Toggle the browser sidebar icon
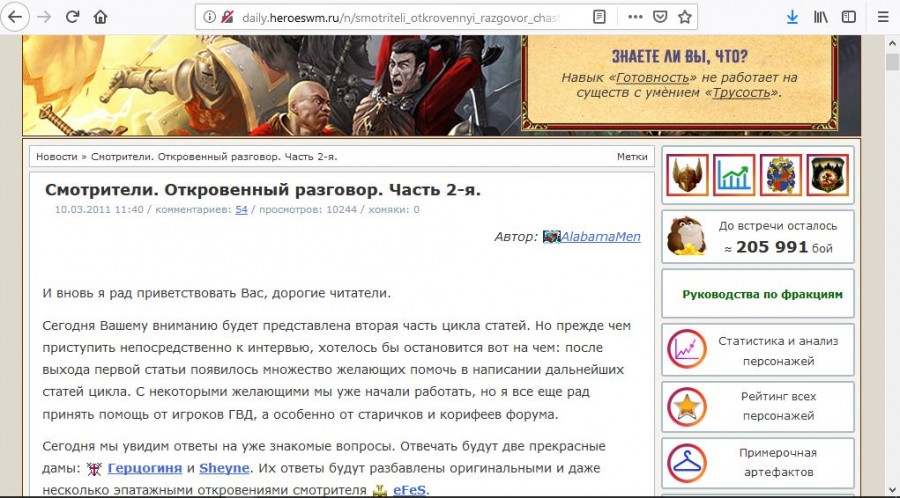900x498 pixels. coord(849,17)
